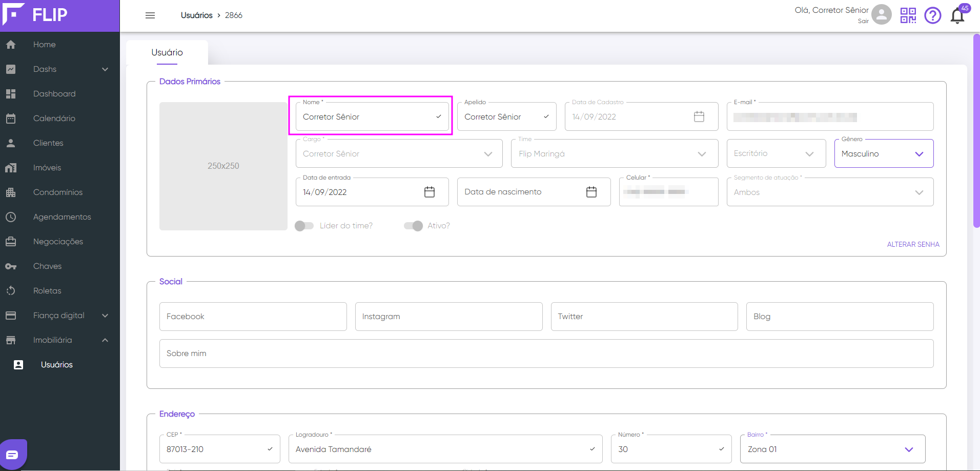The image size is (980, 471).
Task: Click the Facebook input field
Action: point(253,317)
